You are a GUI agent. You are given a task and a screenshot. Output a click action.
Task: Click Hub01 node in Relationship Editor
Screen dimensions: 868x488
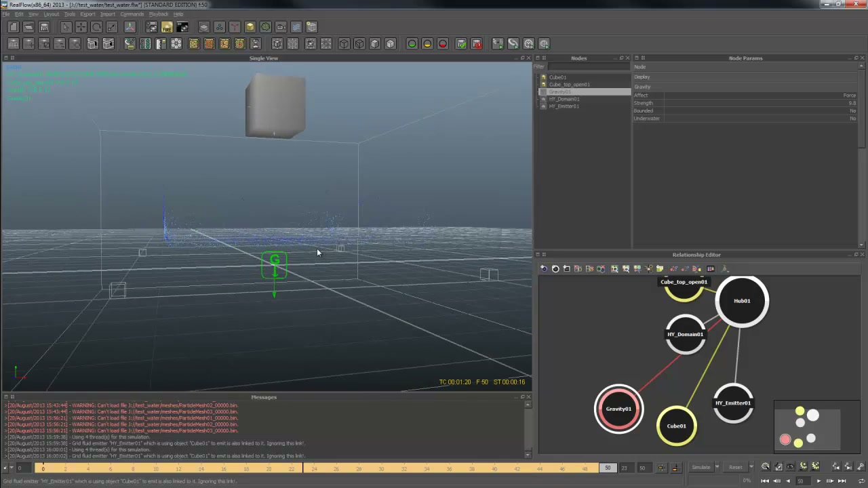tap(742, 301)
